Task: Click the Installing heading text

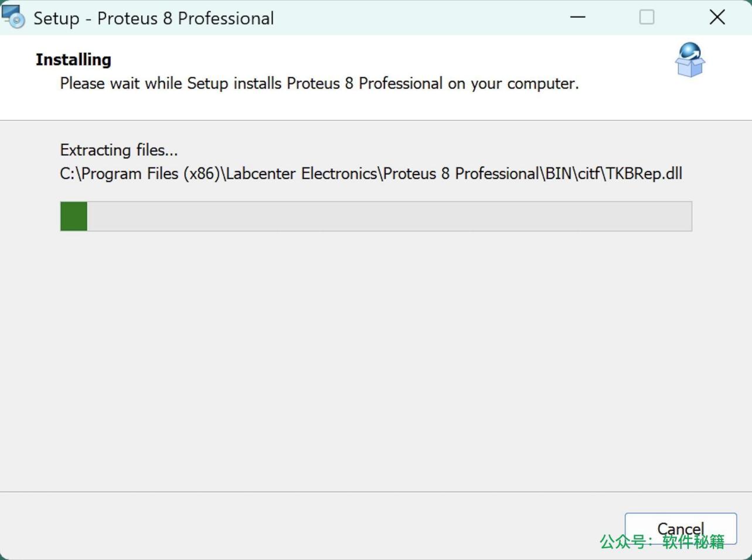Action: (x=73, y=59)
